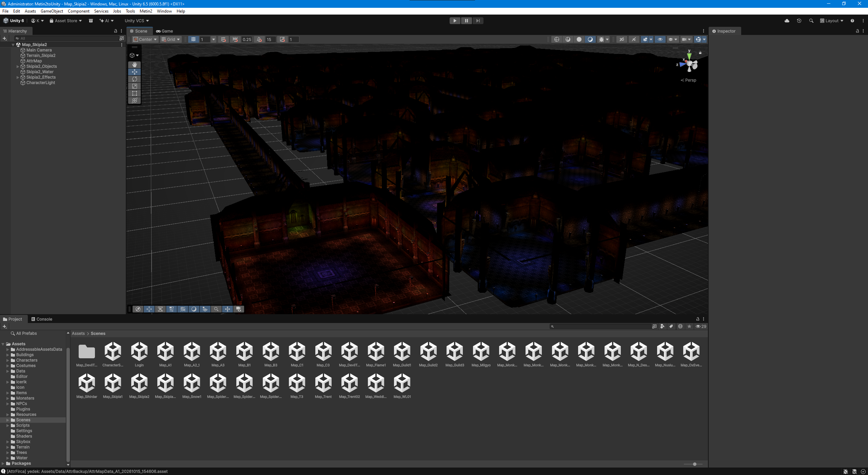Screen dimensions: 868x475
Task: Select the Rect tool
Action: pos(135,93)
